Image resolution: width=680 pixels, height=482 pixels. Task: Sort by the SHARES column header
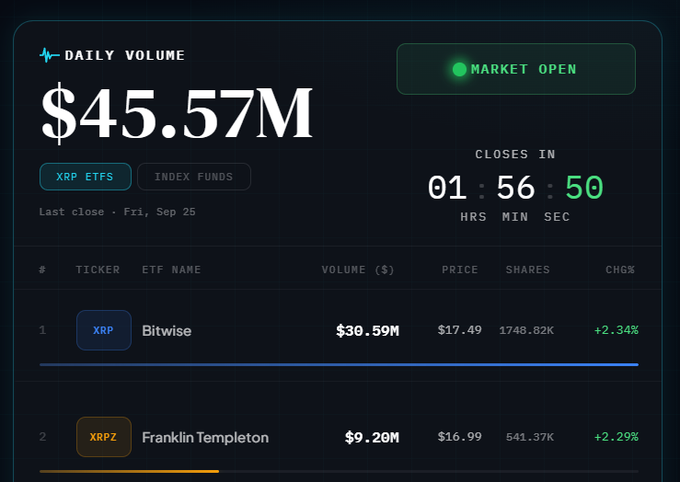pos(528,270)
